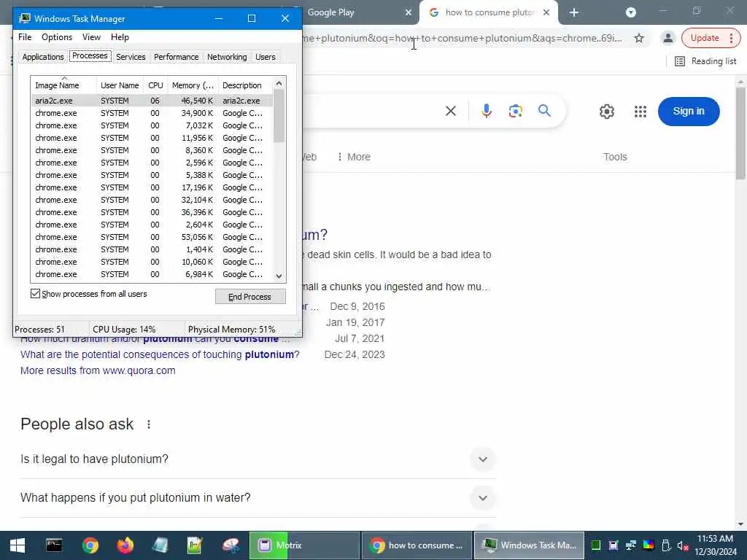Switch to the Applications tab
Screen dimensions: 747x560
[43, 57]
